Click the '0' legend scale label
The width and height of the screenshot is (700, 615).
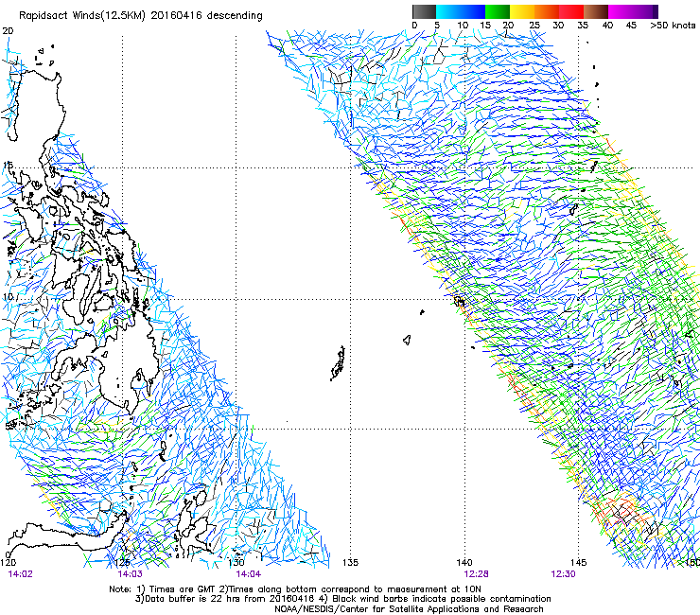pos(414,25)
